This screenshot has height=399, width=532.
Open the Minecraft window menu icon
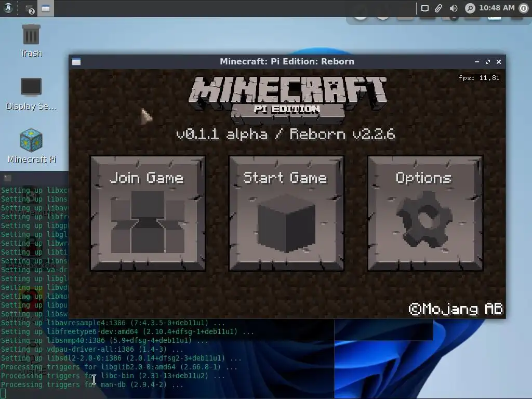coord(76,62)
